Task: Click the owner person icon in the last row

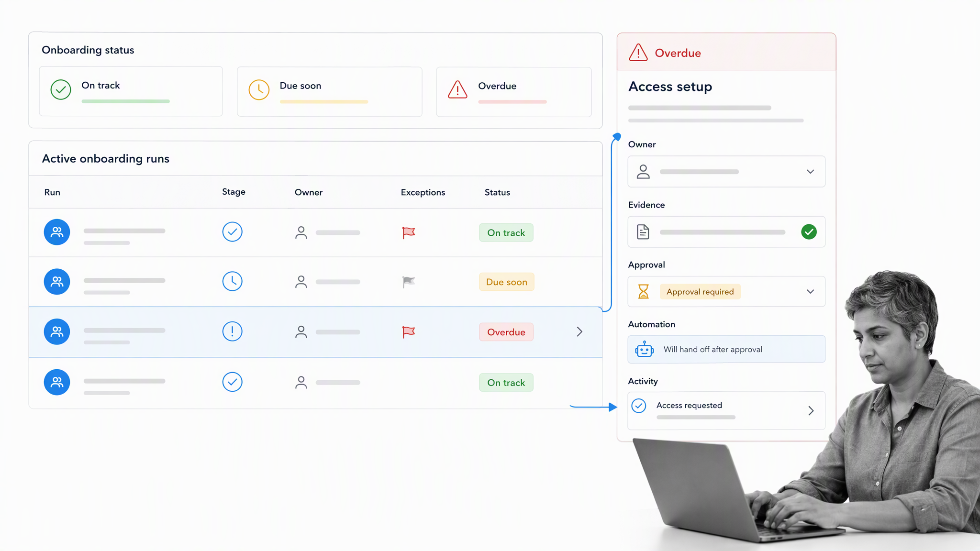Action: coord(301,382)
